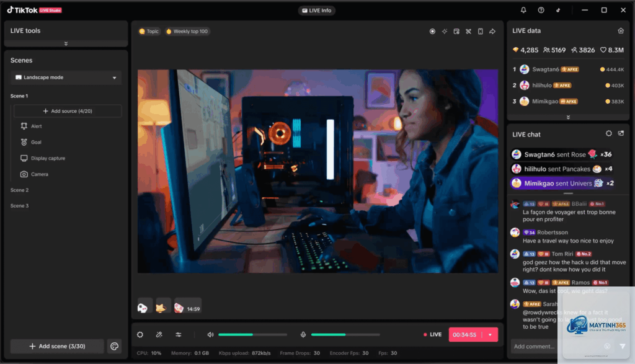This screenshot has width=635, height=364.
Task: Open the calendar schedule icon above preview
Action: pos(456,31)
